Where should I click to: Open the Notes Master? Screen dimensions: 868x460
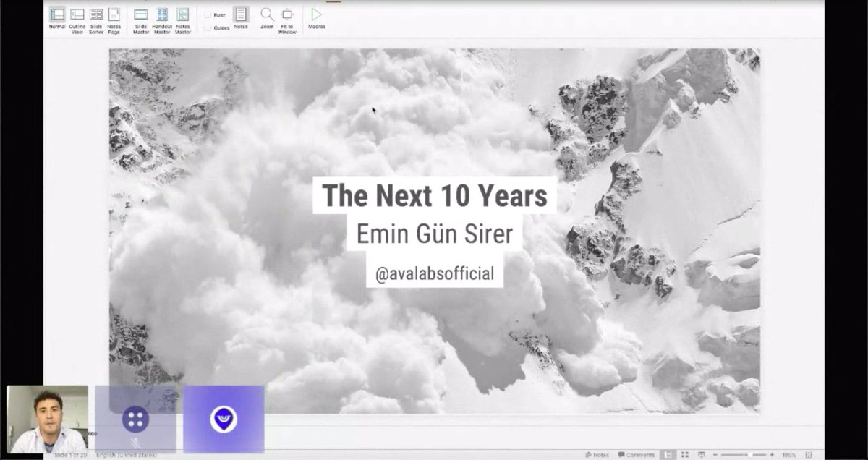(183, 20)
